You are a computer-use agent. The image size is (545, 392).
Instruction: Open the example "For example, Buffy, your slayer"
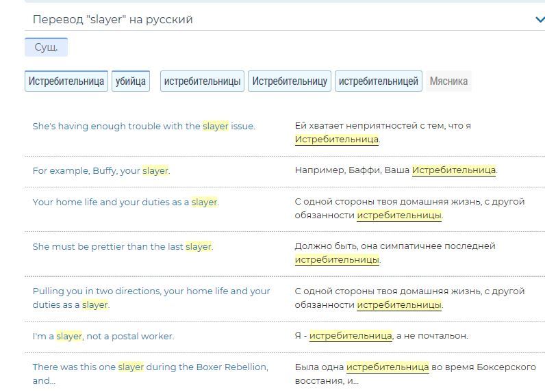(101, 171)
